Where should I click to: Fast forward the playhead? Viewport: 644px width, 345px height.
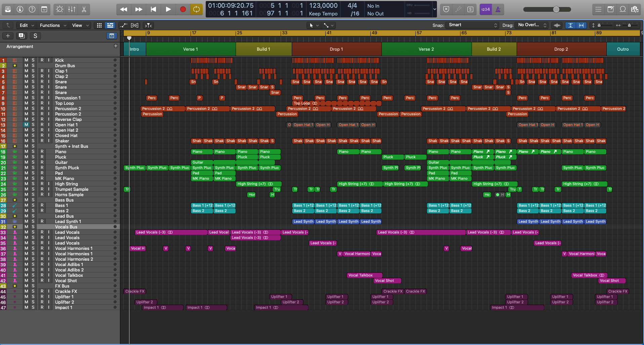click(x=138, y=9)
